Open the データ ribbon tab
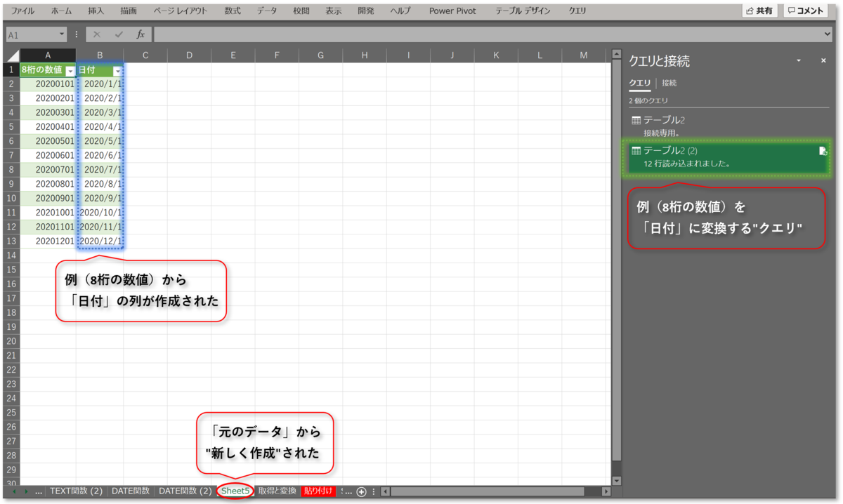The height and width of the screenshot is (504, 843). point(266,11)
